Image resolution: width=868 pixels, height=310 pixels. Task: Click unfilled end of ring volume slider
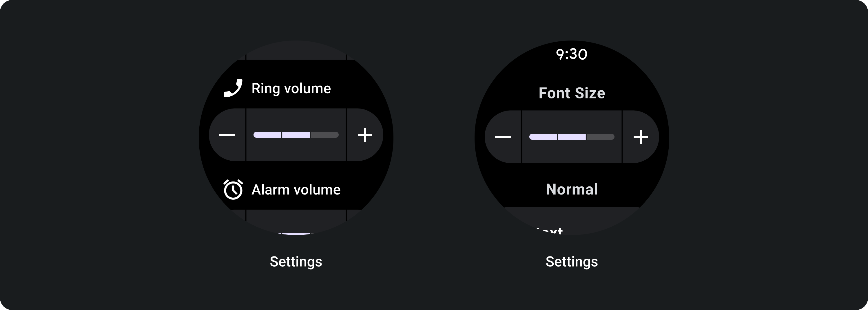tap(324, 135)
